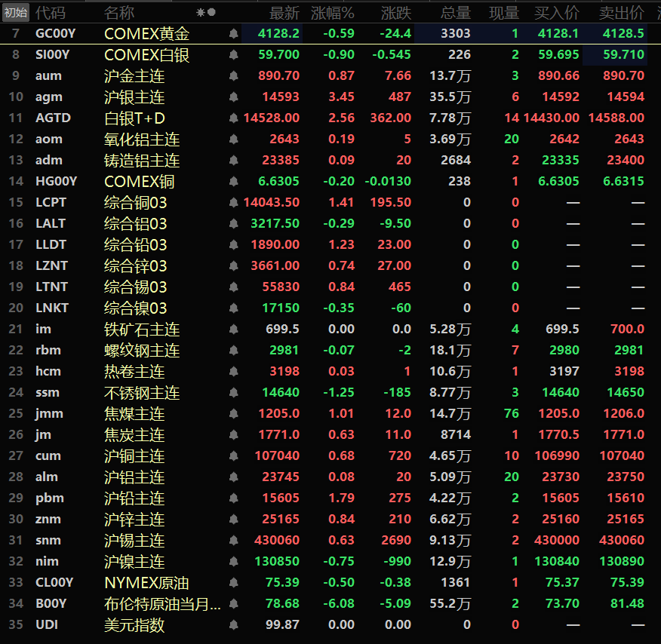This screenshot has height=644, width=661.
Task: Click bid price 14430.00
Action: click(x=552, y=118)
